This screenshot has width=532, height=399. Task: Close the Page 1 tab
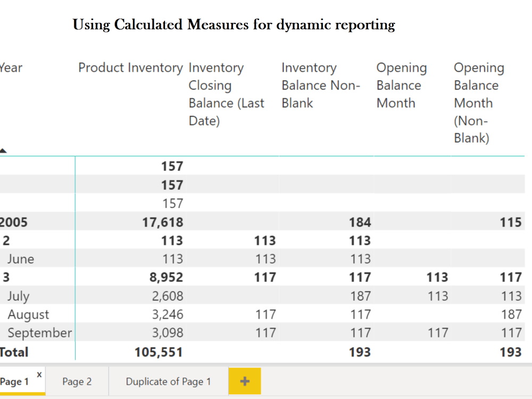point(39,375)
